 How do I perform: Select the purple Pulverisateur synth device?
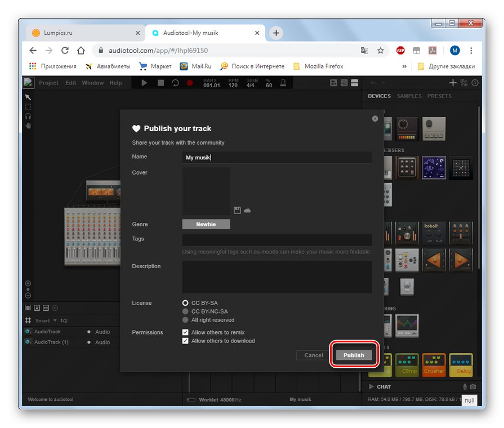point(434,167)
